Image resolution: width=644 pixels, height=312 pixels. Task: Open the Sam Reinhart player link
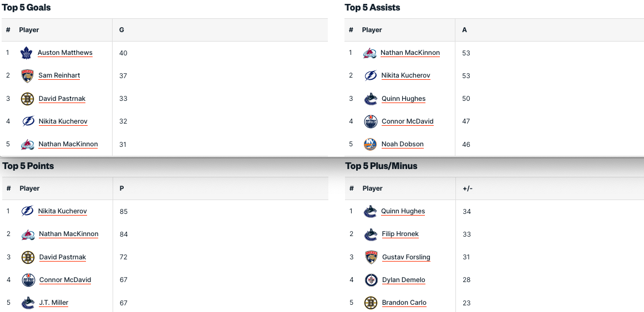pos(59,76)
